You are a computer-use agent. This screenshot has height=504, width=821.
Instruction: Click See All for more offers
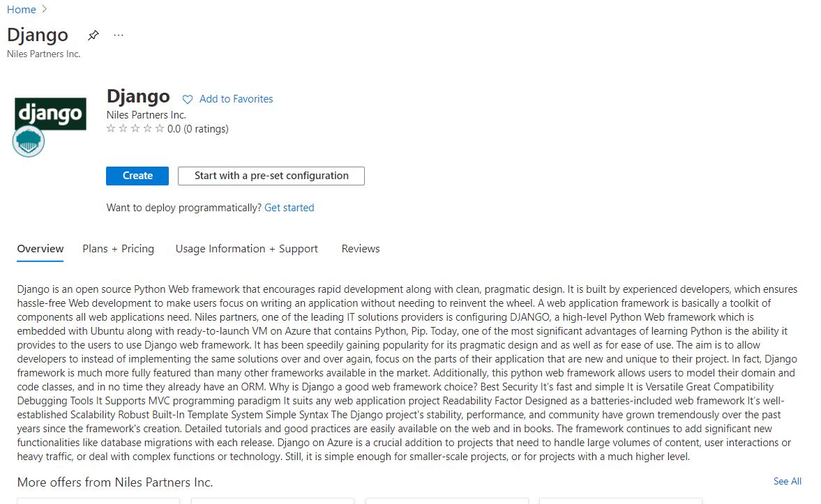(788, 482)
